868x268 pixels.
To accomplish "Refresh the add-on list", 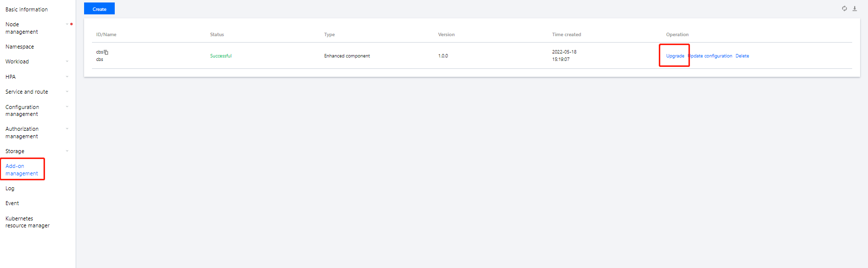I will 844,8.
